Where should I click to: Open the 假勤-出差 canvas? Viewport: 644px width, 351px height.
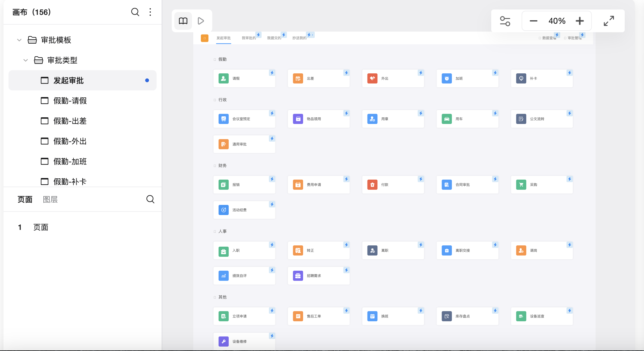83,121
